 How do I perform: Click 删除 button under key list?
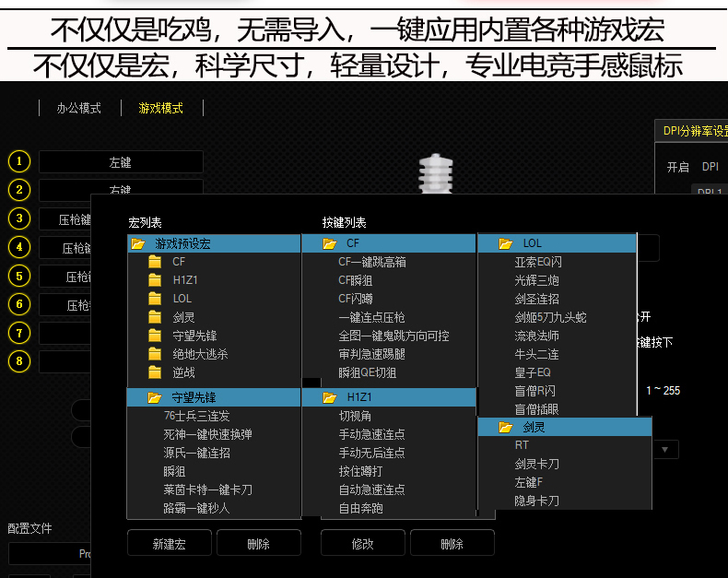point(452,543)
